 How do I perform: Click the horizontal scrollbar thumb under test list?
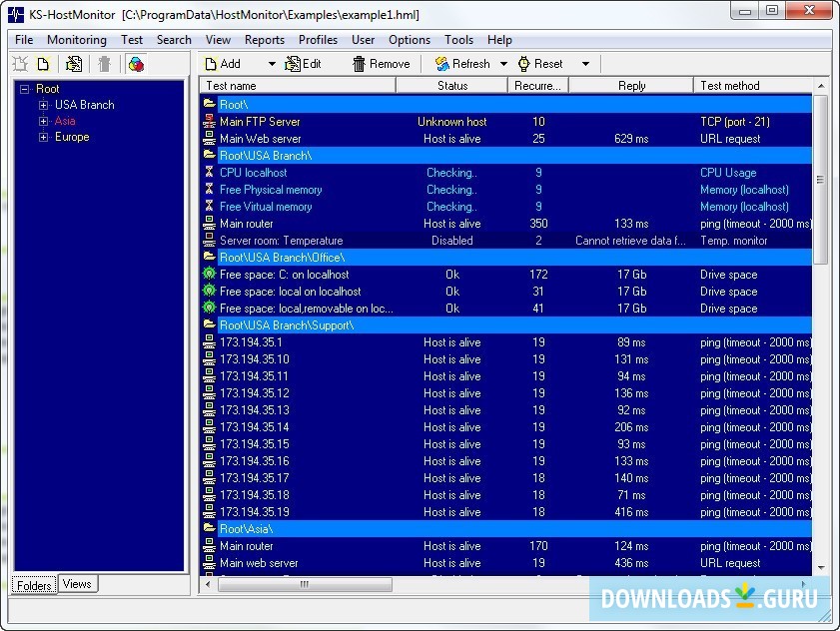click(x=305, y=585)
